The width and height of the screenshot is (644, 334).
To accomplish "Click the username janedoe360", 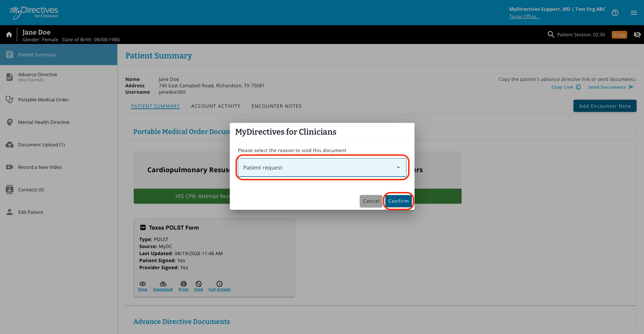I will [x=172, y=92].
